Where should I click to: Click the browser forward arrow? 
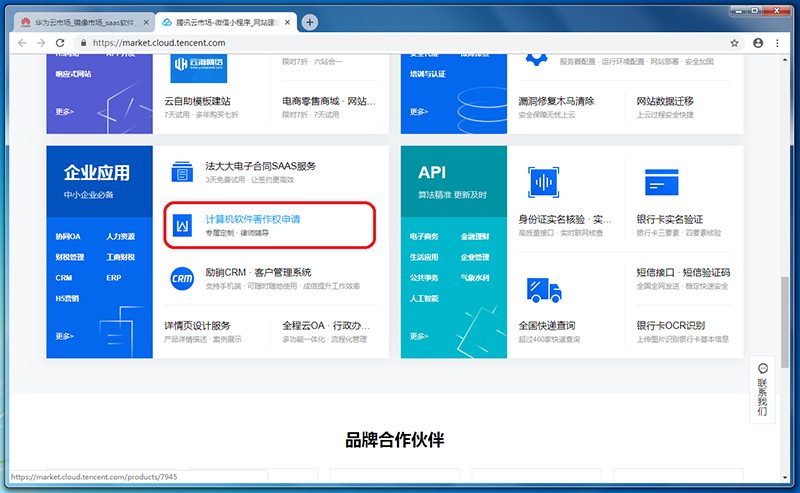pos(41,43)
